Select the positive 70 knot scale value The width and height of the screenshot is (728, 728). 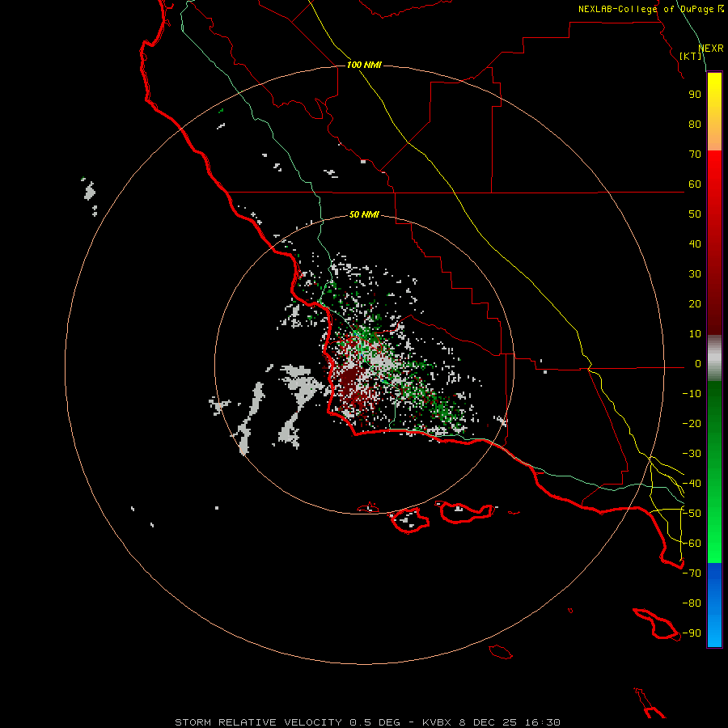click(695, 154)
